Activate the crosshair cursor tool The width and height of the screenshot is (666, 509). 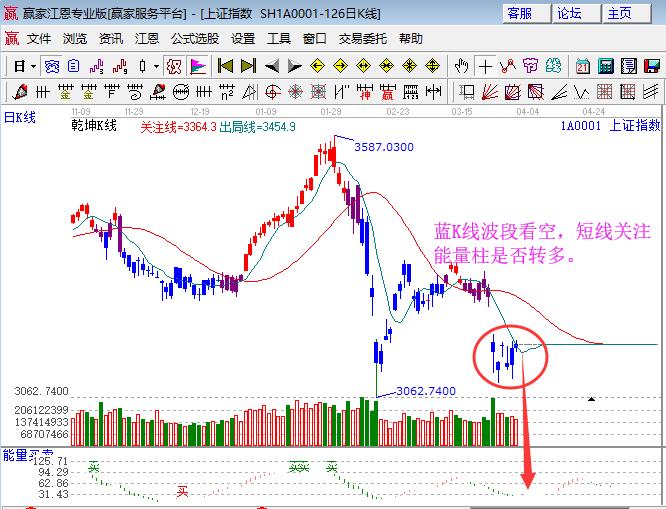(485, 66)
